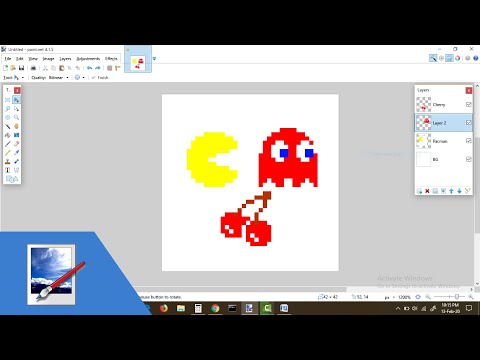Open Layer Properties icon
This screenshot has height=360, width=480.
point(467,191)
